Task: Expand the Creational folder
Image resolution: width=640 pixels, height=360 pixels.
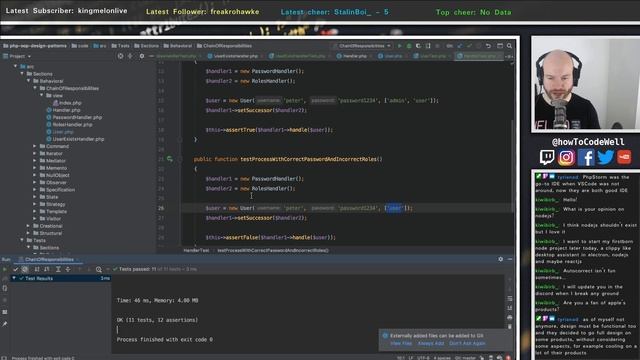Action: (29, 226)
